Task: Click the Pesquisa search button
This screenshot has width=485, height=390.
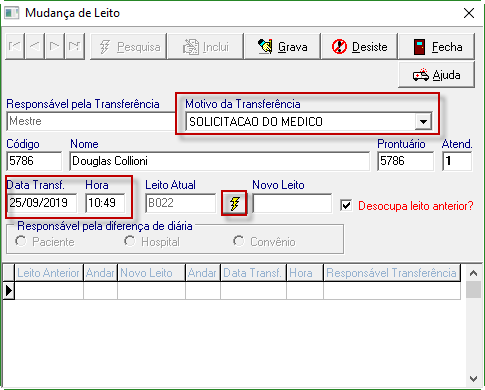Action: pos(128,47)
